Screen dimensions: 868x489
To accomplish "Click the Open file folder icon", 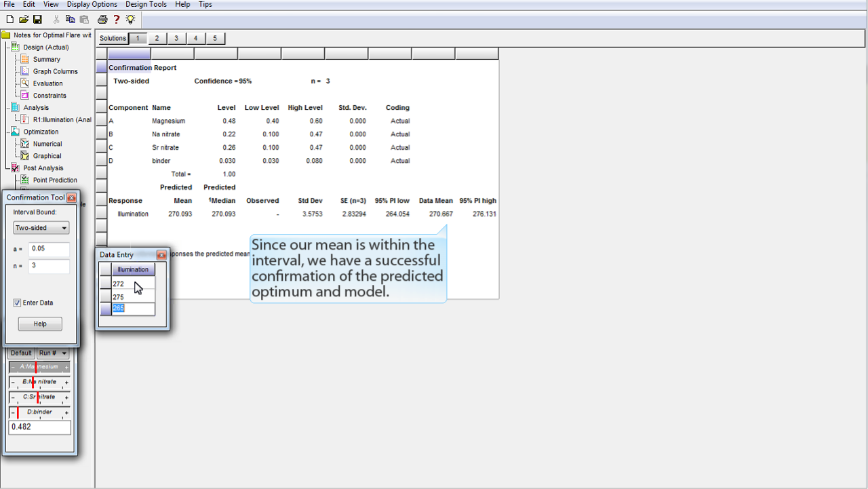I will (24, 19).
